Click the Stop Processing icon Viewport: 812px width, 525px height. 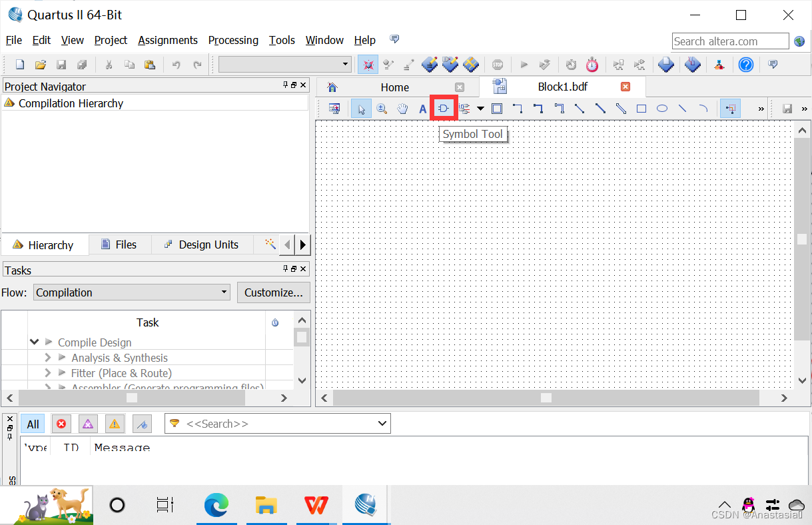pyautogui.click(x=498, y=65)
